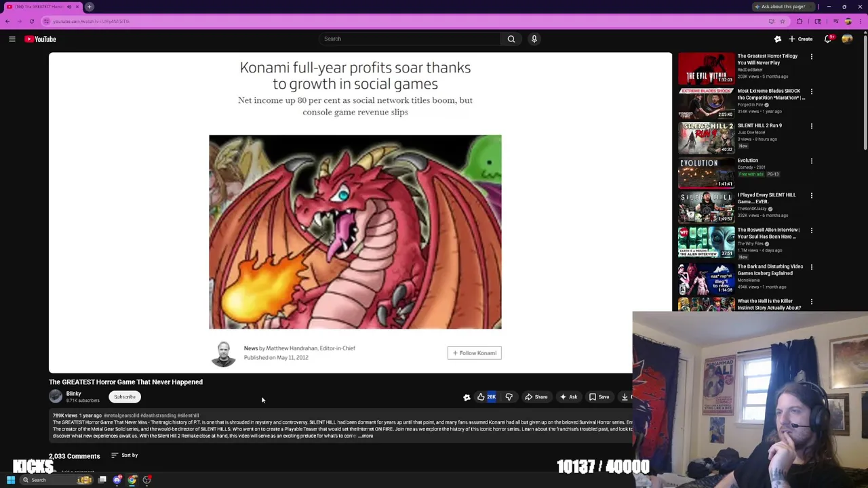Open options for Most Extreme Blades video
This screenshot has width=868, height=488.
click(811, 91)
